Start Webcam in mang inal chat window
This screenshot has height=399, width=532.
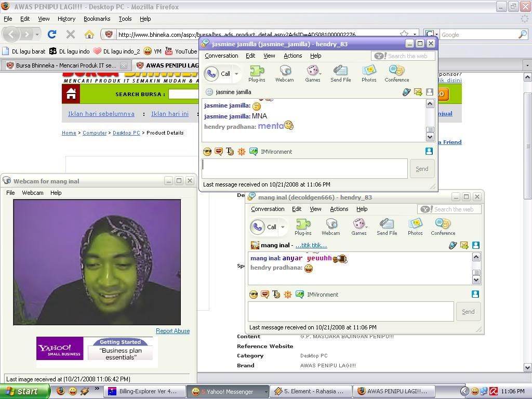(x=331, y=227)
